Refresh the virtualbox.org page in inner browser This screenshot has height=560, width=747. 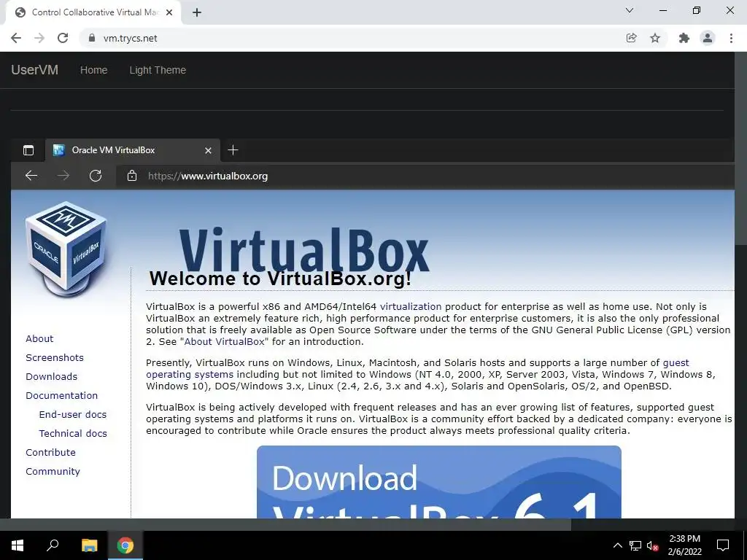pos(96,176)
